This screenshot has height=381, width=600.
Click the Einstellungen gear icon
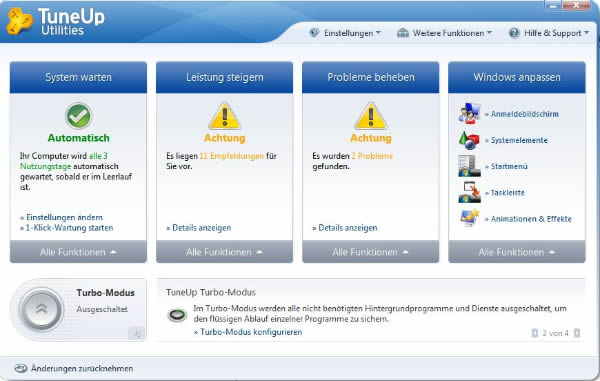[314, 33]
